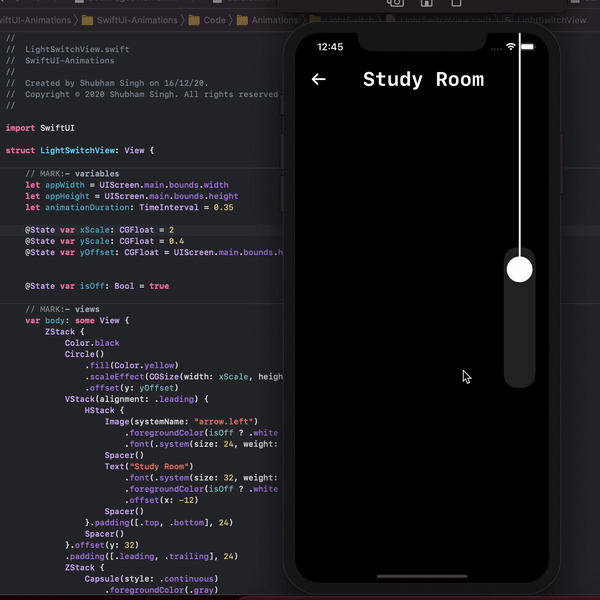
Task: Click the simulator home indicator bar
Action: [422, 576]
